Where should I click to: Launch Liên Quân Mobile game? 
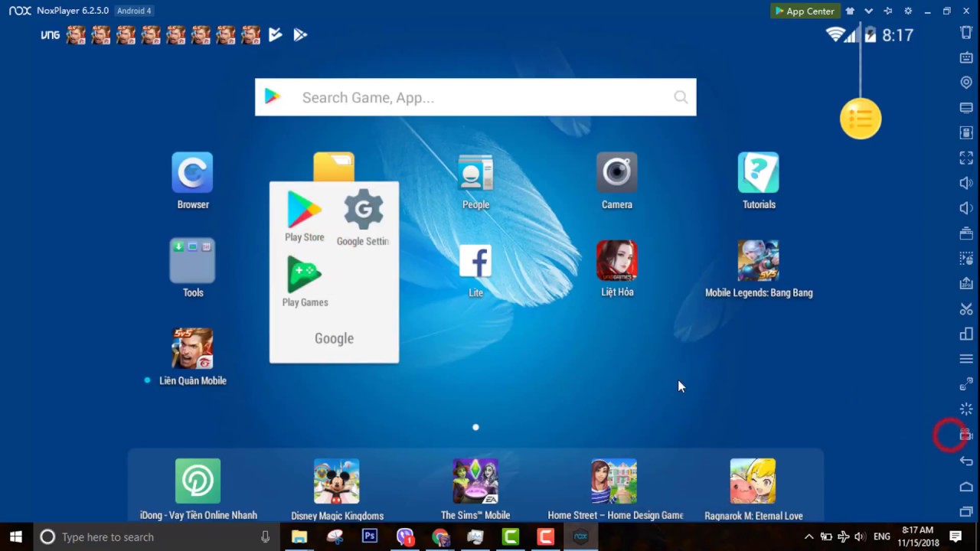[192, 348]
